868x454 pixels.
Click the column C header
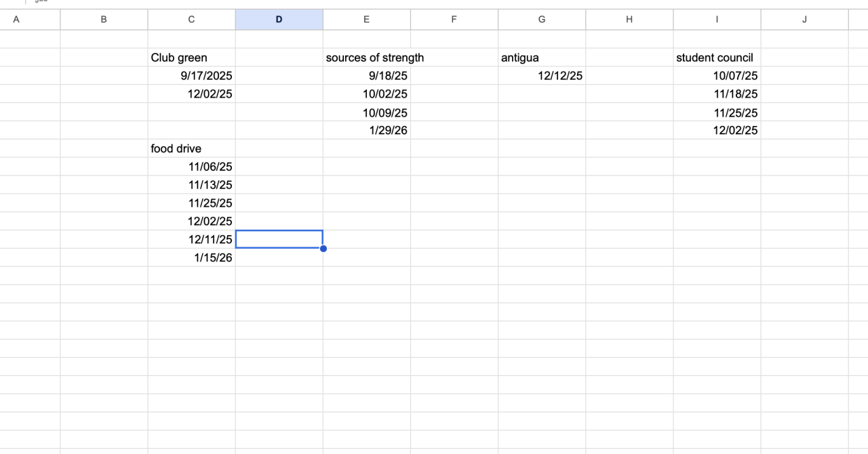[191, 20]
